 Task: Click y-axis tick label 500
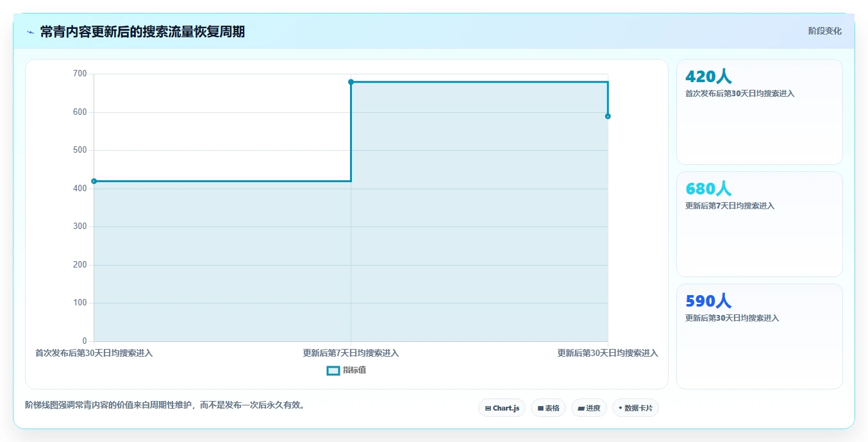[x=80, y=150]
